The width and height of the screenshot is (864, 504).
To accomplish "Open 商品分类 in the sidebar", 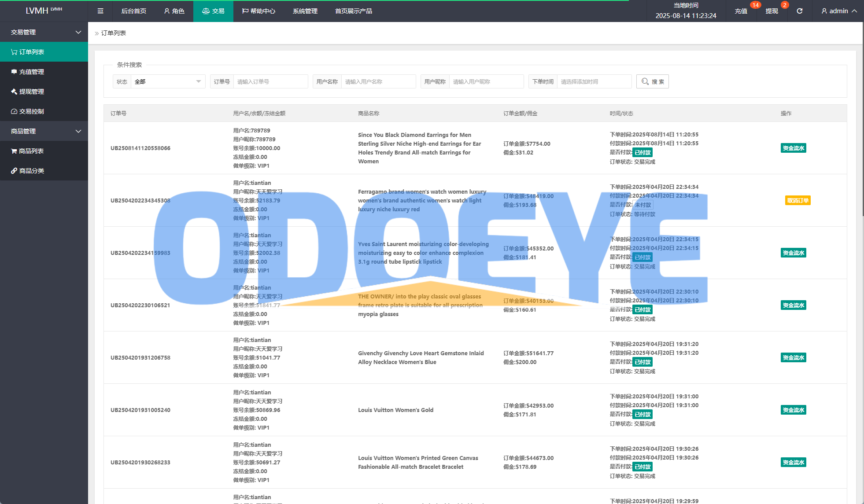I will click(32, 171).
